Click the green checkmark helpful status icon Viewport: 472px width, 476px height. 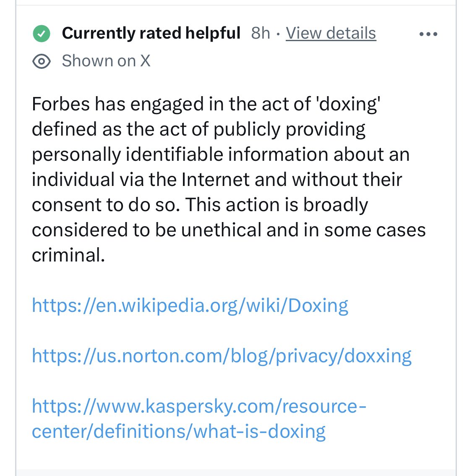42,34
